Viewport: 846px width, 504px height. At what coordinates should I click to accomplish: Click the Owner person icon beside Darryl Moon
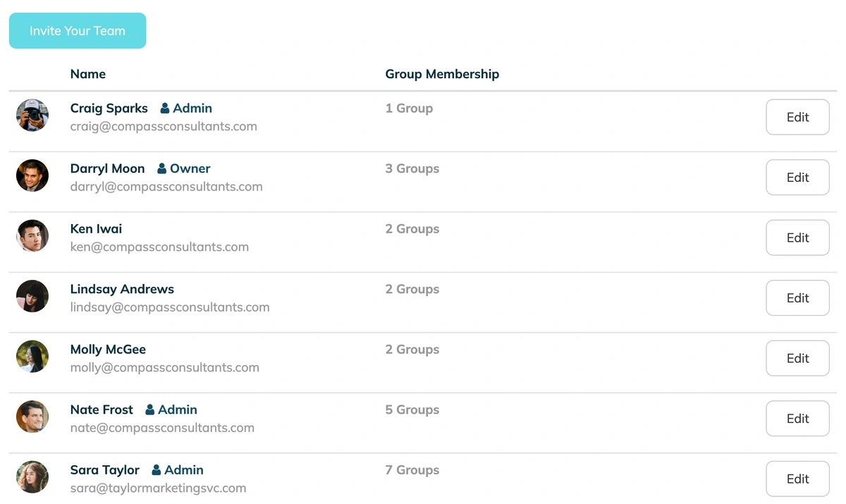tap(162, 168)
